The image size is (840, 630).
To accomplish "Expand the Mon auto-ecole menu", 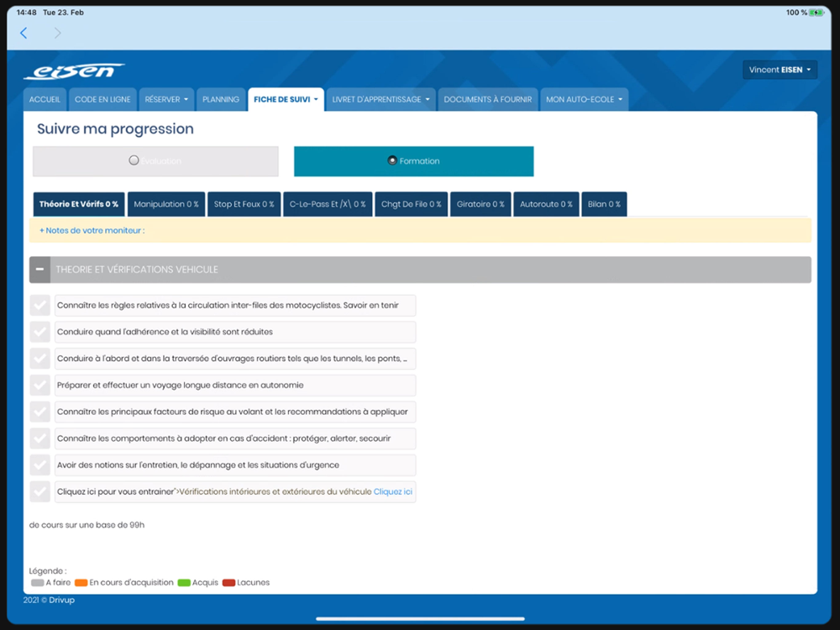I will pyautogui.click(x=584, y=100).
